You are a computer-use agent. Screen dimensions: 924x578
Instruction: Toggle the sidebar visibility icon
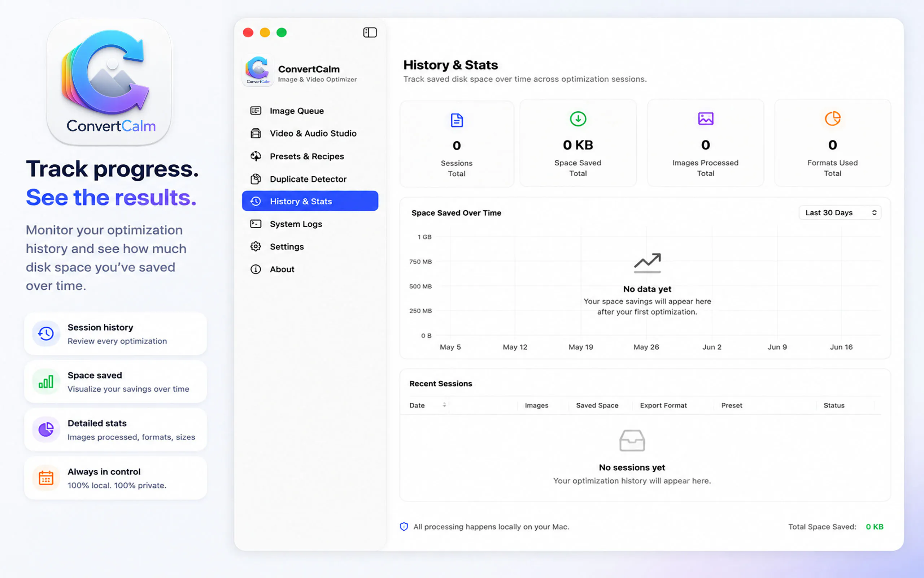click(370, 33)
